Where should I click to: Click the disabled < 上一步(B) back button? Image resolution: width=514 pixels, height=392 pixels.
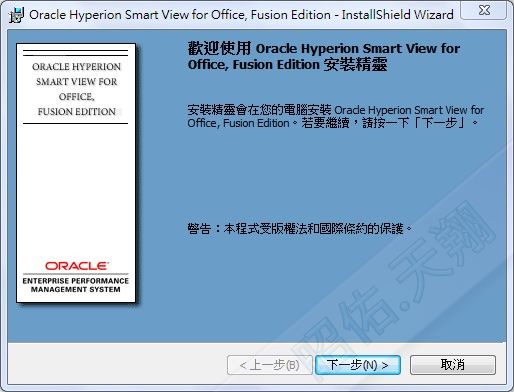click(x=270, y=365)
